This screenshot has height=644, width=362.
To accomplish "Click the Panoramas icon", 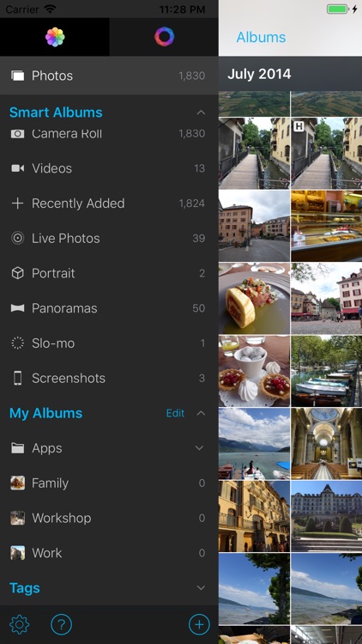I will tap(18, 308).
